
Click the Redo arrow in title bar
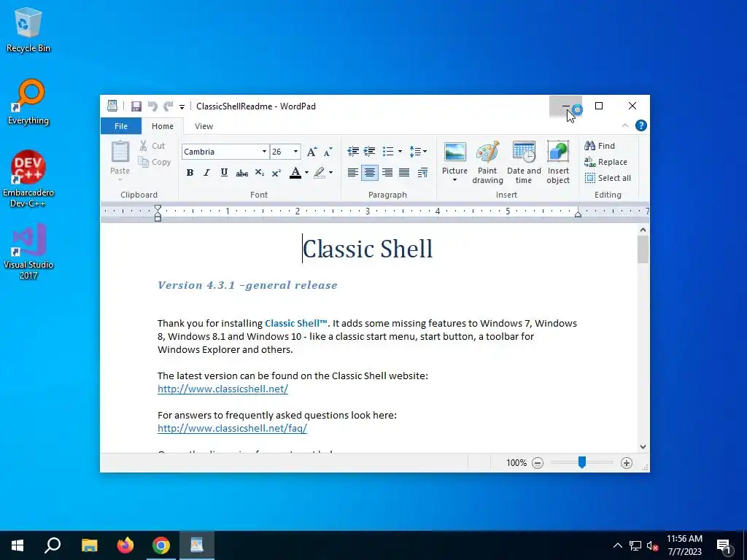(x=169, y=106)
